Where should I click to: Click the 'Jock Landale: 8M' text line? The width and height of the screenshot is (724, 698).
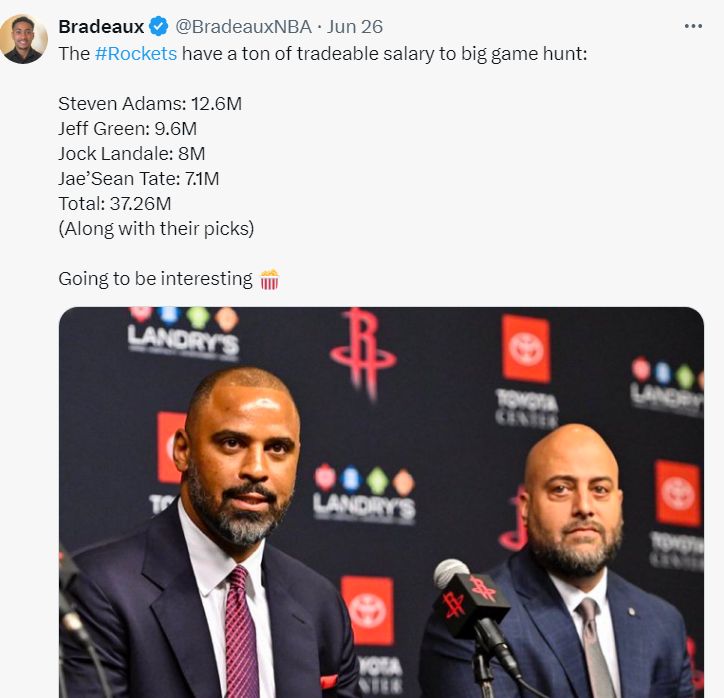pyautogui.click(x=132, y=153)
